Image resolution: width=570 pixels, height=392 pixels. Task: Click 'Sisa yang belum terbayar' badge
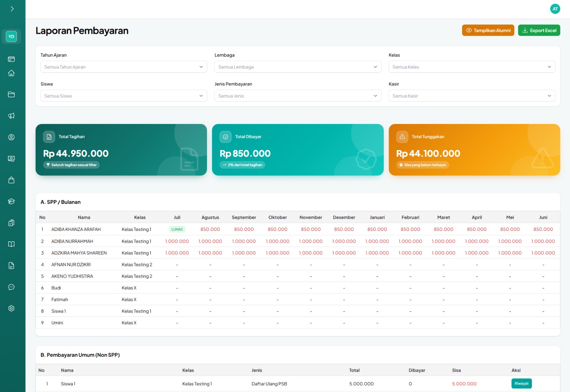pos(423,165)
